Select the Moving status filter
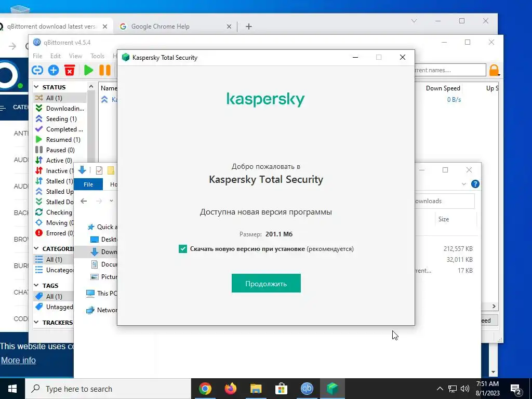 [x=54, y=223]
